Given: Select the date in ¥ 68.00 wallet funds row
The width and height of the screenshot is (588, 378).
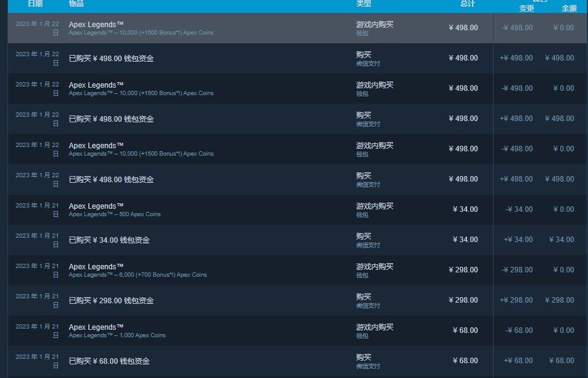Looking at the screenshot, I should coord(37,361).
